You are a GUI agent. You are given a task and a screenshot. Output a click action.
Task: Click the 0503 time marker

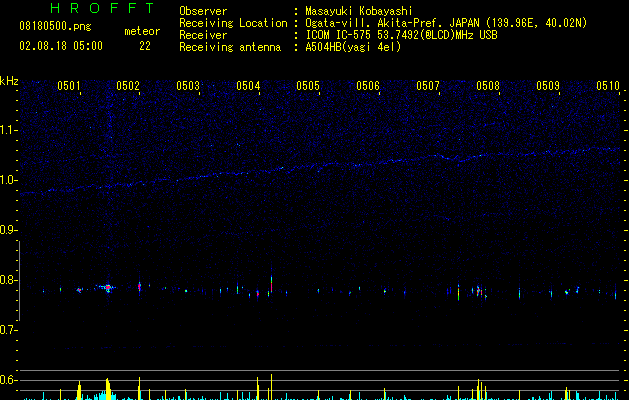[188, 85]
